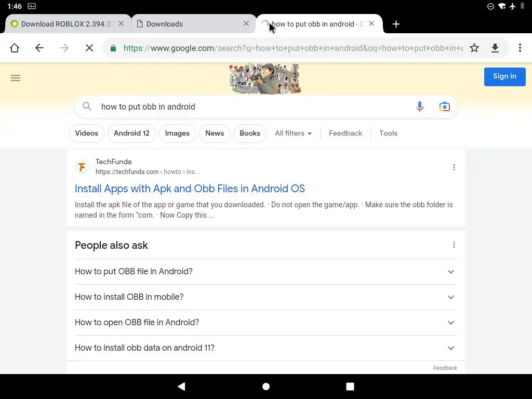
Task: Expand How to install OBB in mobile?
Action: point(266,297)
